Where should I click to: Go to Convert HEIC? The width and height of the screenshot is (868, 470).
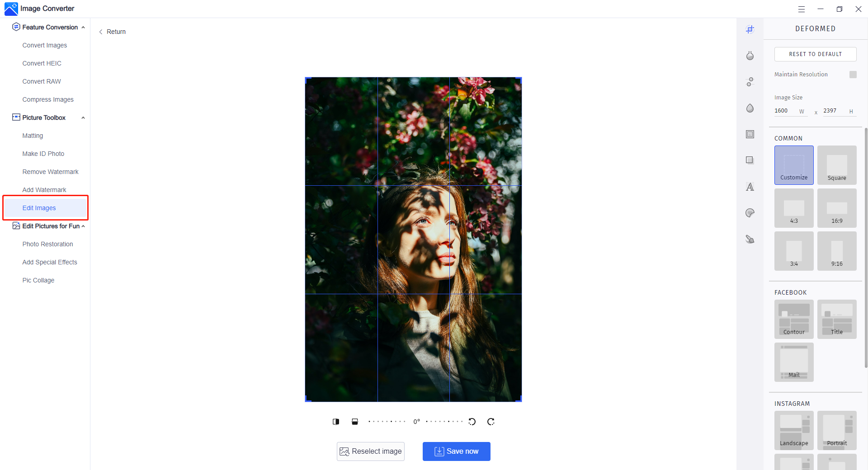[42, 63]
